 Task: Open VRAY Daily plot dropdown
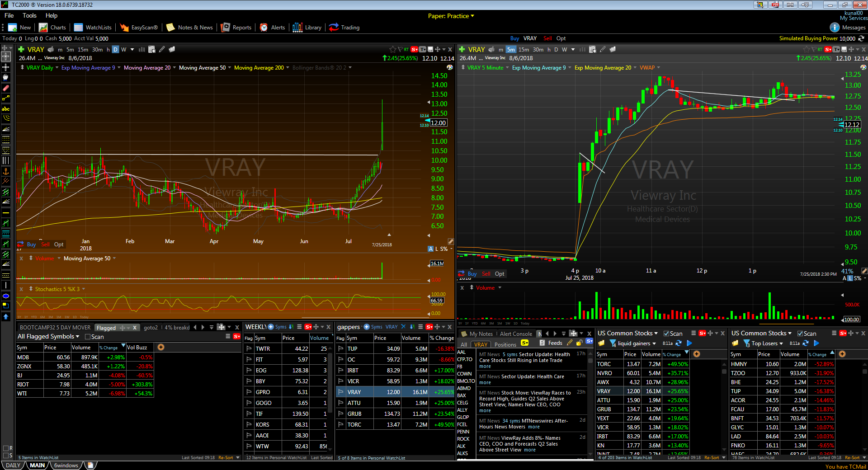(57, 68)
